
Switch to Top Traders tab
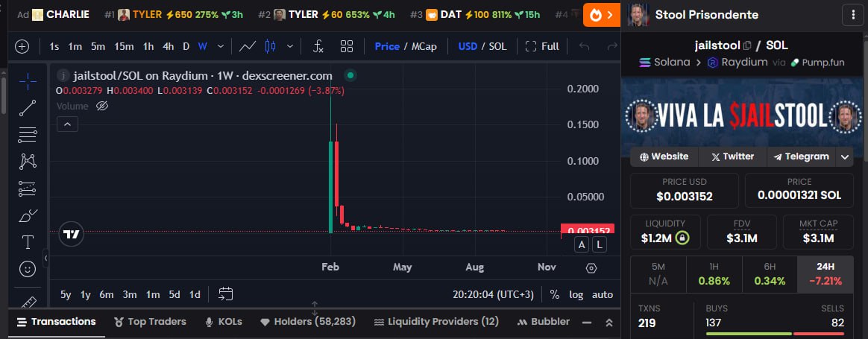[x=150, y=322]
